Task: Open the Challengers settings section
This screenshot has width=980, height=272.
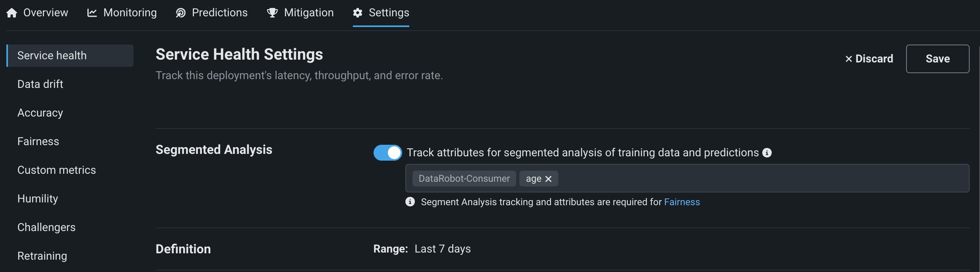Action: coord(46,227)
